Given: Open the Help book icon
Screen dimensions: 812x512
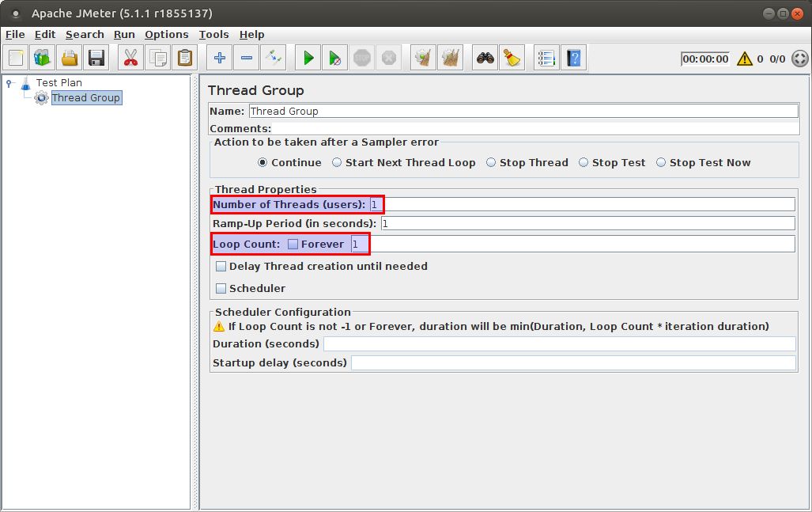Looking at the screenshot, I should [x=574, y=58].
